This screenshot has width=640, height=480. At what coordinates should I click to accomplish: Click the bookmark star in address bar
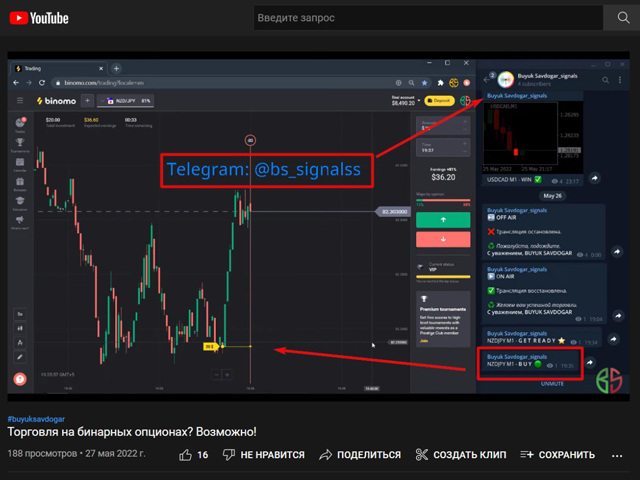[424, 83]
